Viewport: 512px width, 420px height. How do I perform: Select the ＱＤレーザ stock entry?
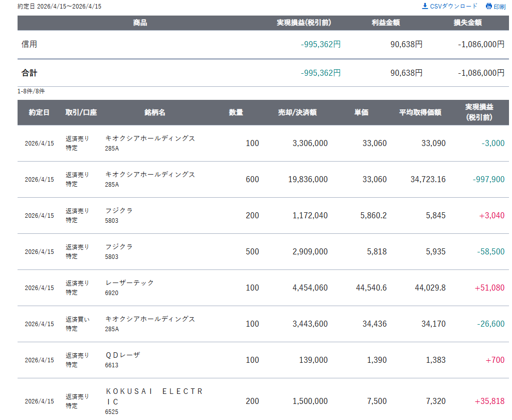click(122, 355)
